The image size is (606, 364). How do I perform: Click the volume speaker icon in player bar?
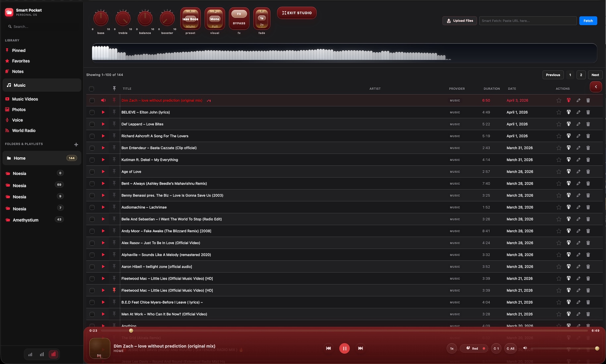click(525, 348)
